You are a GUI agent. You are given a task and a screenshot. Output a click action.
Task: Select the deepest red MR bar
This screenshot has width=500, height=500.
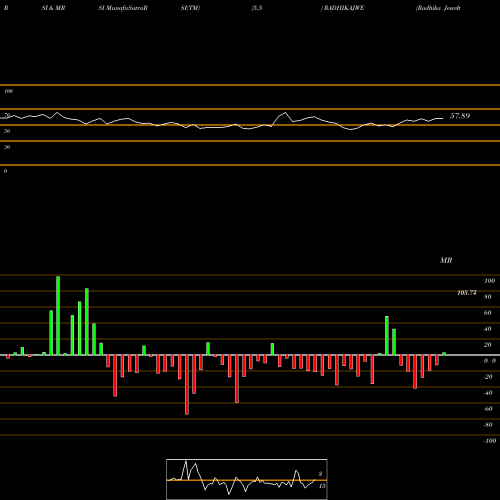tap(187, 385)
